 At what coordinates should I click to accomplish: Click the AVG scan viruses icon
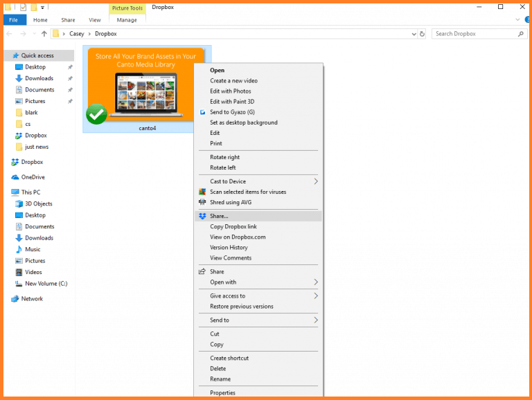pos(202,192)
